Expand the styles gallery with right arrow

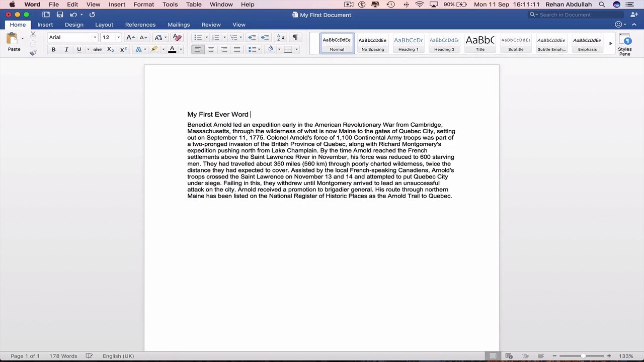point(610,43)
